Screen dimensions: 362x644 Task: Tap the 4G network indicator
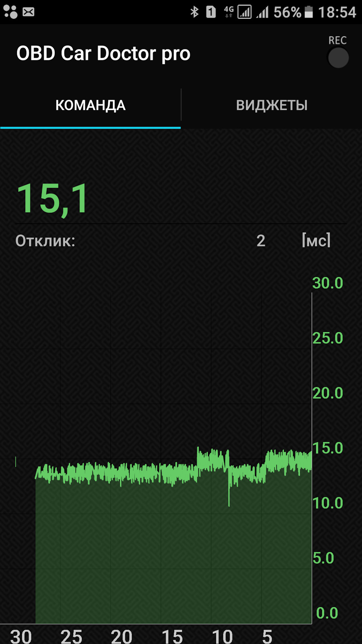click(x=229, y=12)
